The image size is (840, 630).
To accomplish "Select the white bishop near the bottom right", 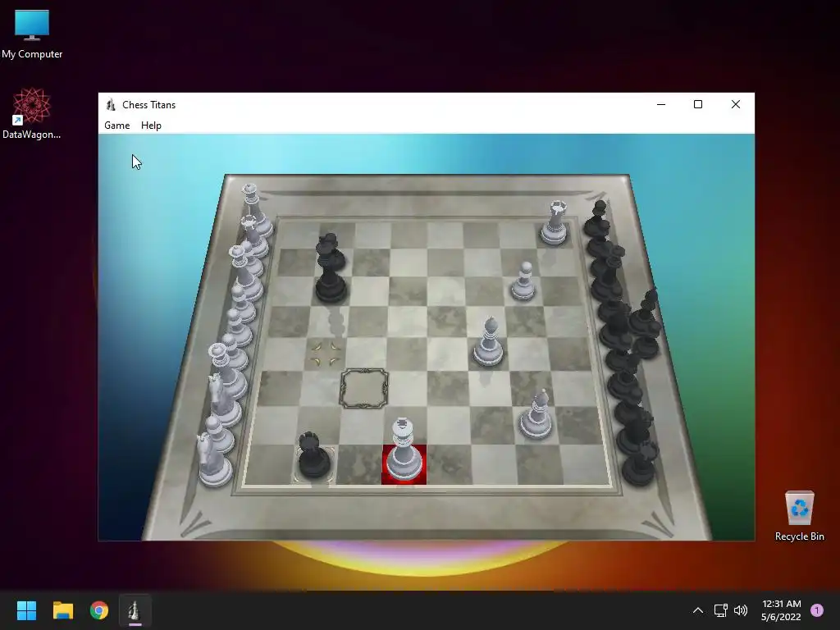I will [536, 414].
